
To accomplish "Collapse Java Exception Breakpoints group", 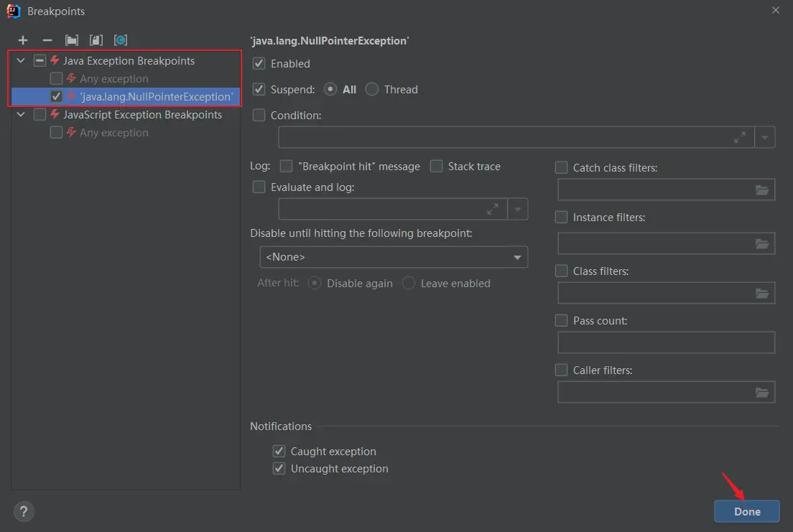I will pos(22,61).
